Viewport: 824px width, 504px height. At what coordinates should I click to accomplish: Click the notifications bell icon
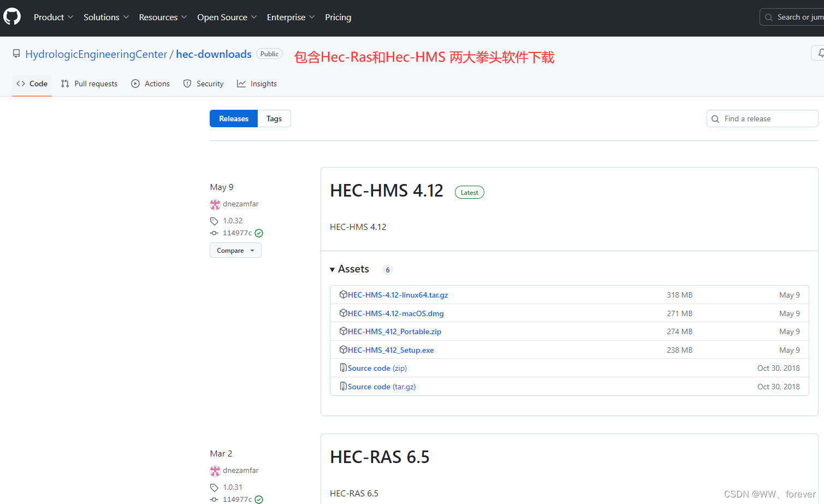(x=820, y=53)
